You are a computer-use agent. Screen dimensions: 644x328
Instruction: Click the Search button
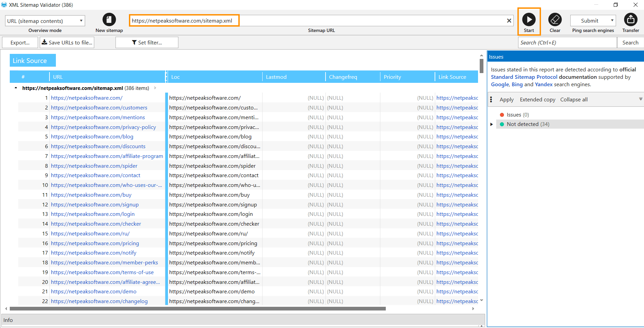630,42
